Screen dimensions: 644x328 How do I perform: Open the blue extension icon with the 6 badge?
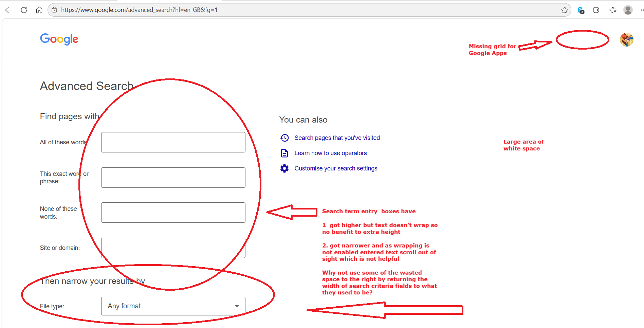[581, 10]
